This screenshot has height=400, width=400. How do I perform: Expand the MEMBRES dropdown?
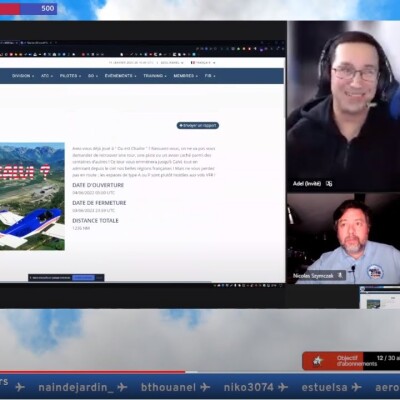[x=185, y=76]
